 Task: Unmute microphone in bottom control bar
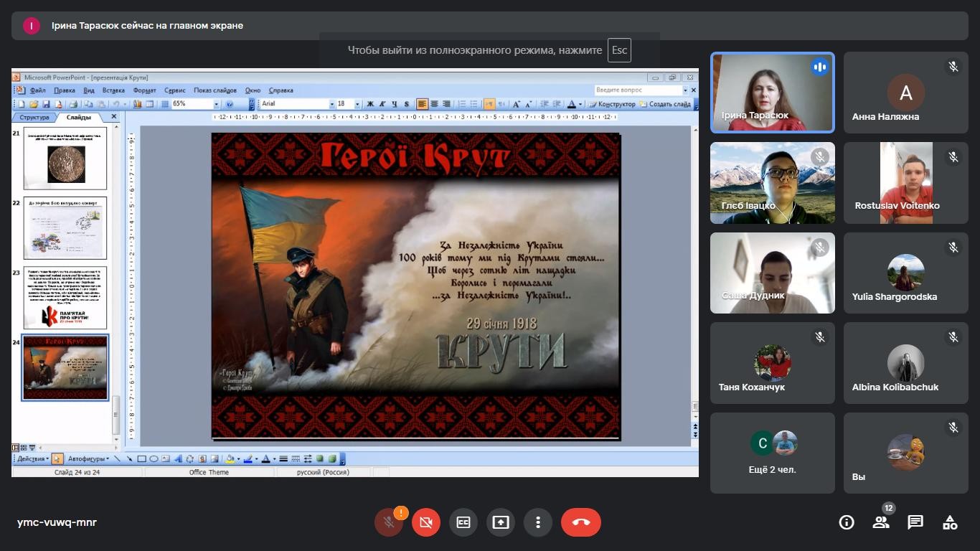coord(389,522)
